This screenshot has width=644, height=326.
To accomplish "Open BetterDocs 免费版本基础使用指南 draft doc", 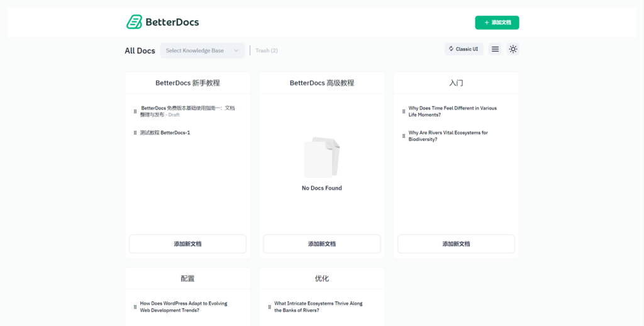I will point(187,111).
